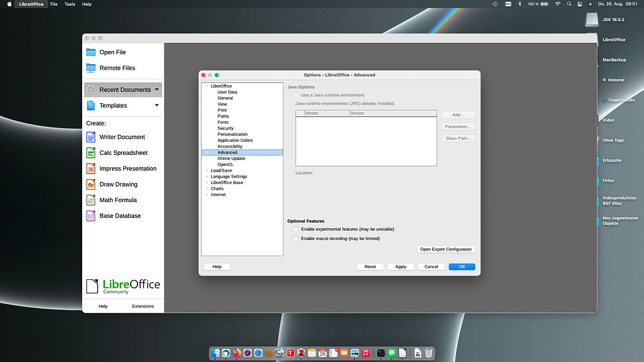Open Terminal from the Dock
Viewport: 644px width, 362px height.
pyautogui.click(x=381, y=353)
